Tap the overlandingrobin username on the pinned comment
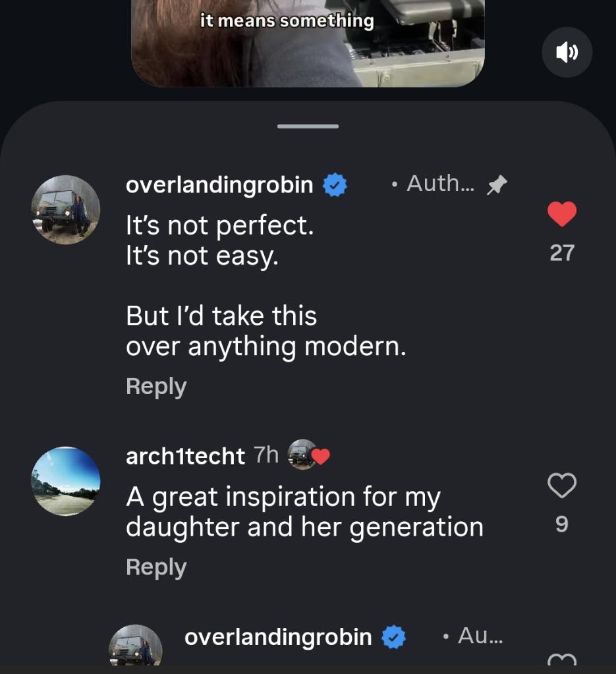The width and height of the screenshot is (616, 674). pyautogui.click(x=219, y=185)
